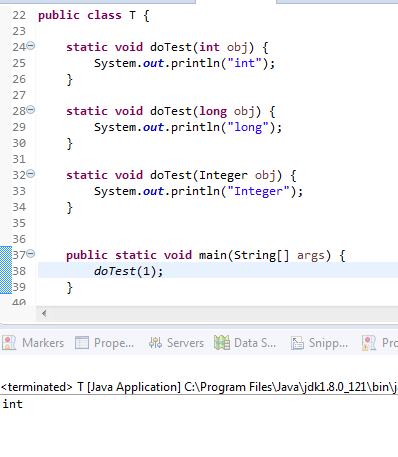This screenshot has height=457, width=398.
Task: Click the Markers tab icon
Action: 9,343
